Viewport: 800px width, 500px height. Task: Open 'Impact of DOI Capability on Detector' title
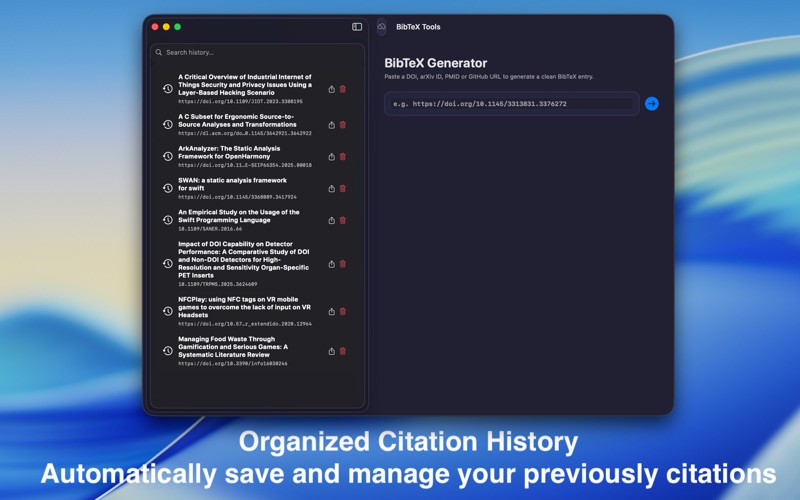point(243,260)
